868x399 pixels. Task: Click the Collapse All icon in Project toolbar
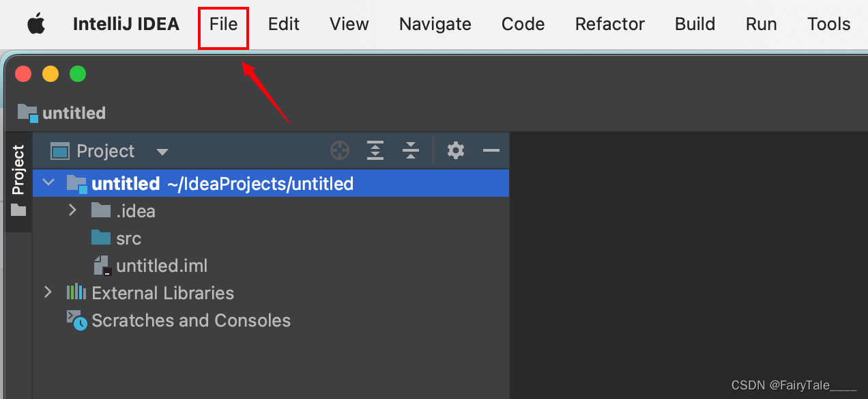click(x=411, y=150)
